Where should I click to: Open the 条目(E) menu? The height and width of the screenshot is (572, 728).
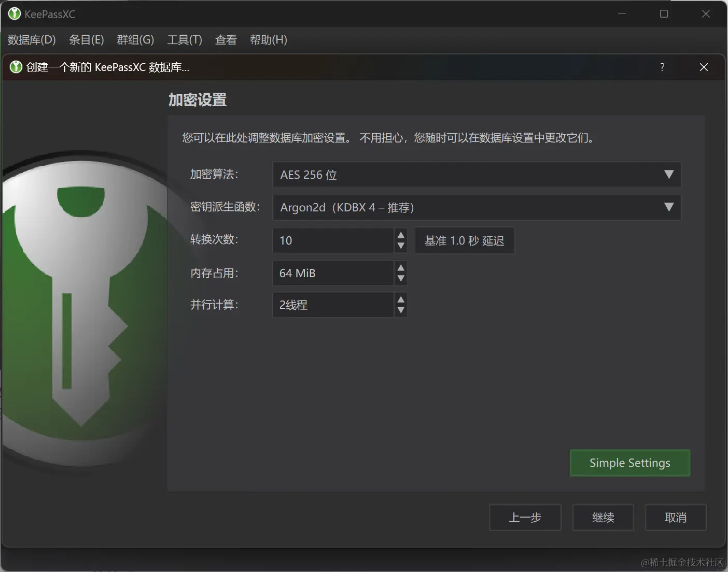click(86, 40)
